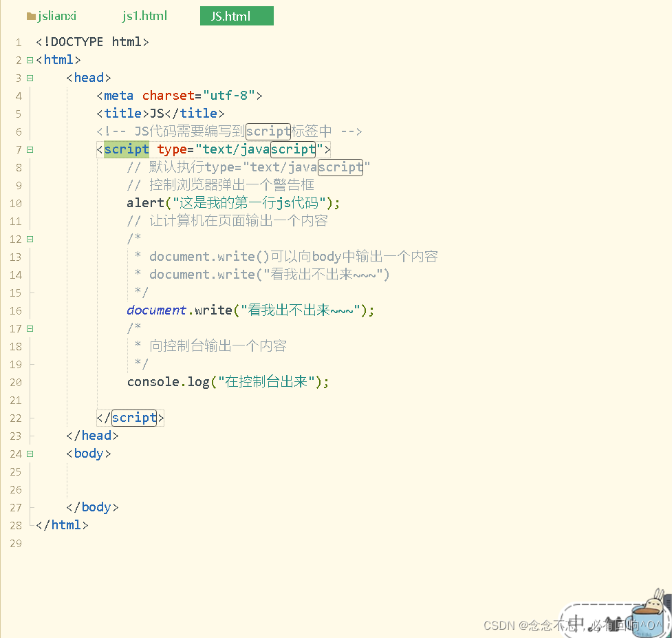Click the closing script tag on line 22
Image resolution: width=672 pixels, height=638 pixels.
pyautogui.click(x=127, y=418)
